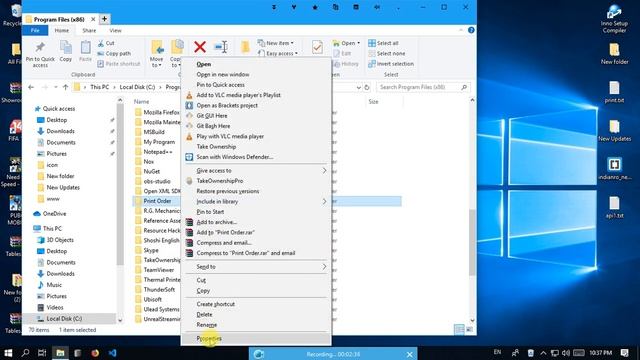This screenshot has height=360, width=640.
Task: Click Invert selection in the ribbon
Action: pos(391,64)
